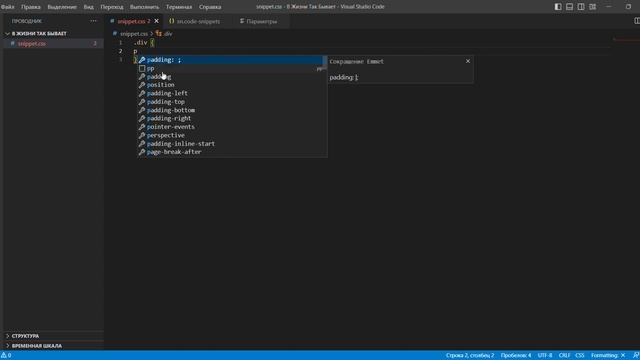Open the customize layout icon
Viewport: 640px width, 360px height.
tap(593, 7)
